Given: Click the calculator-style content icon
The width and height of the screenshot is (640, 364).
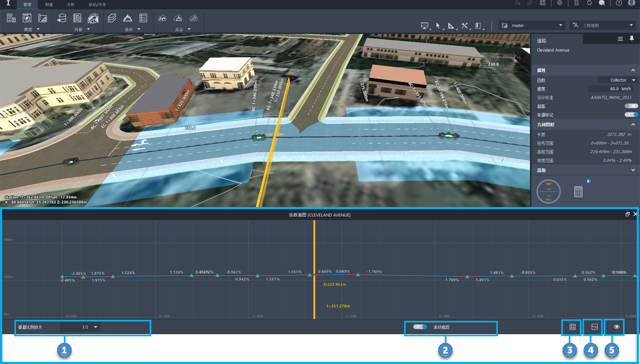Looking at the screenshot, I should coord(77,18).
